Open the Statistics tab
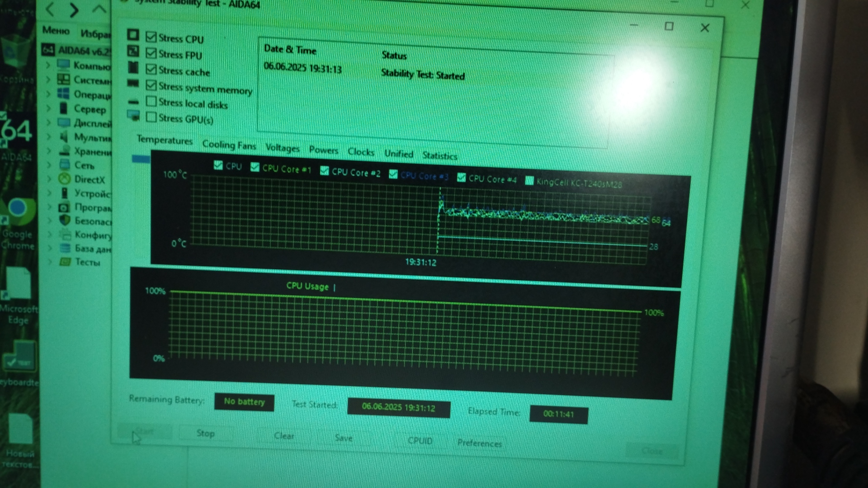 tap(439, 156)
